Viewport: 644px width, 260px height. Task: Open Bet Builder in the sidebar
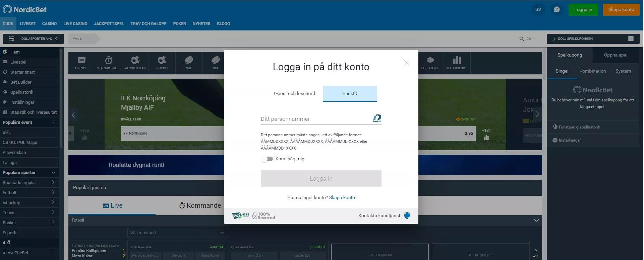[x=29, y=82]
